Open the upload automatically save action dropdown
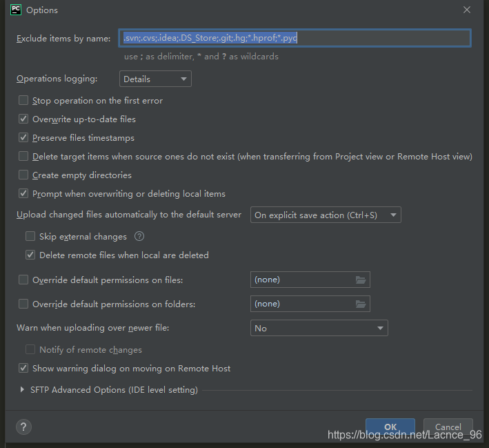Screen dimensions: 489x448 coord(326,215)
